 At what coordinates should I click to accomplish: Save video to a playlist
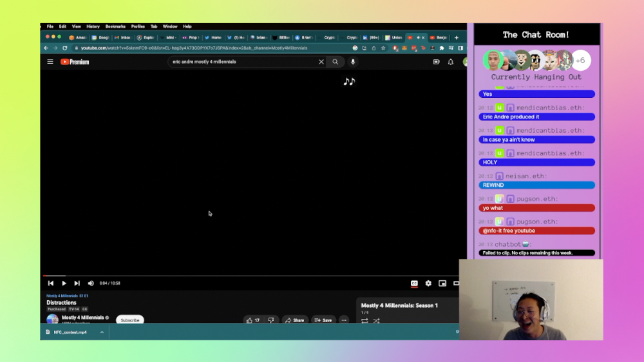pyautogui.click(x=323, y=320)
